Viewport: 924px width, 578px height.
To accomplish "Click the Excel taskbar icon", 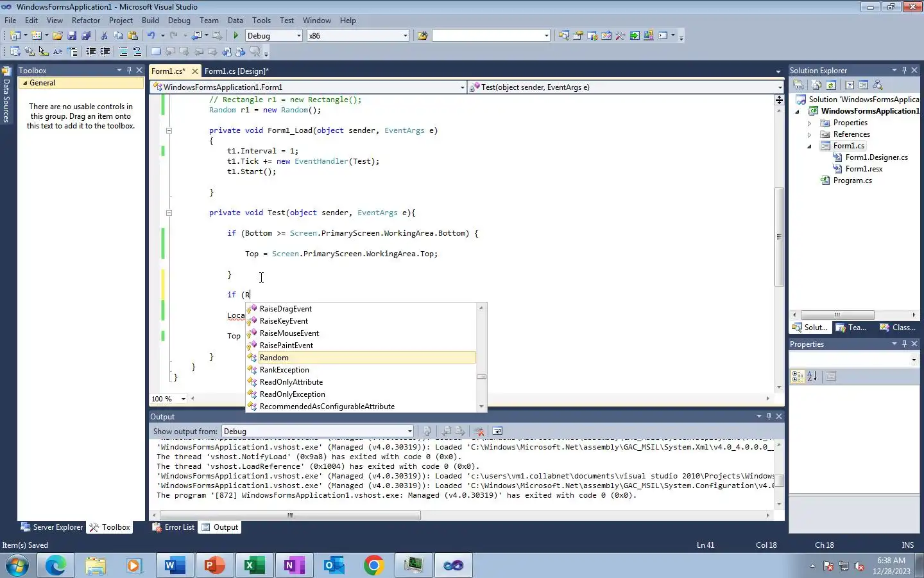I will click(255, 565).
